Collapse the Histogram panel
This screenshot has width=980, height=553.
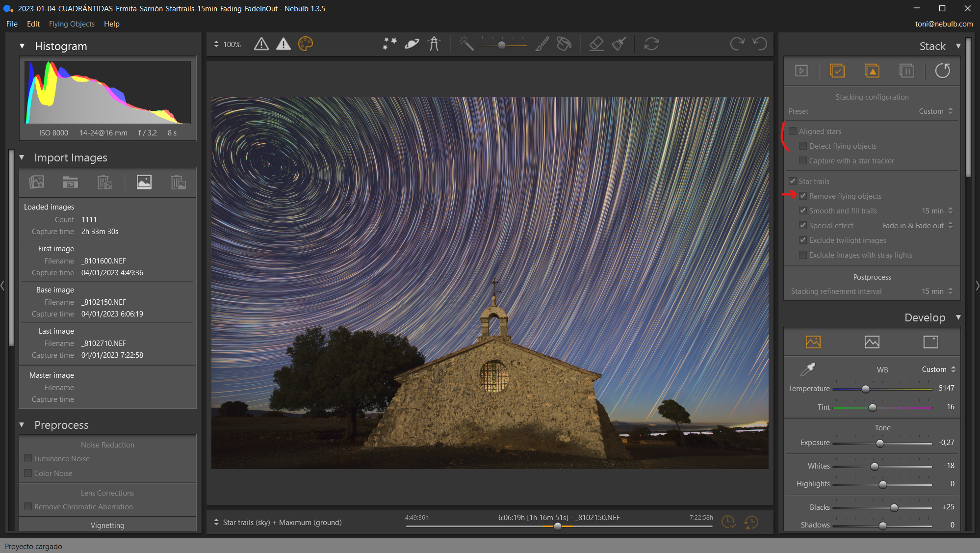pyautogui.click(x=22, y=46)
